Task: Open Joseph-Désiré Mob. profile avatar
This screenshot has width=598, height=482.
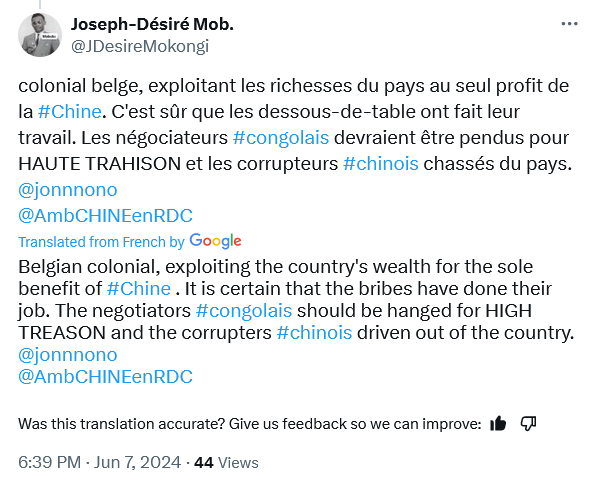Action: coord(40,35)
